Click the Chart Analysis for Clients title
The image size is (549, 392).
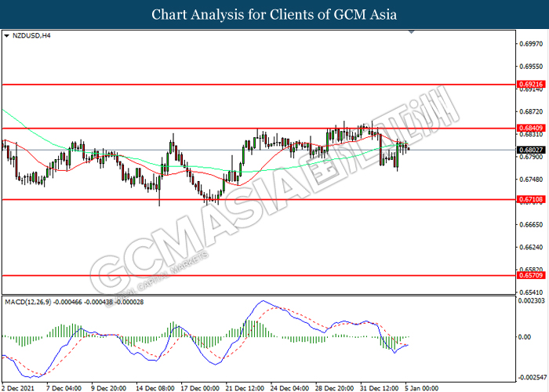tap(274, 14)
